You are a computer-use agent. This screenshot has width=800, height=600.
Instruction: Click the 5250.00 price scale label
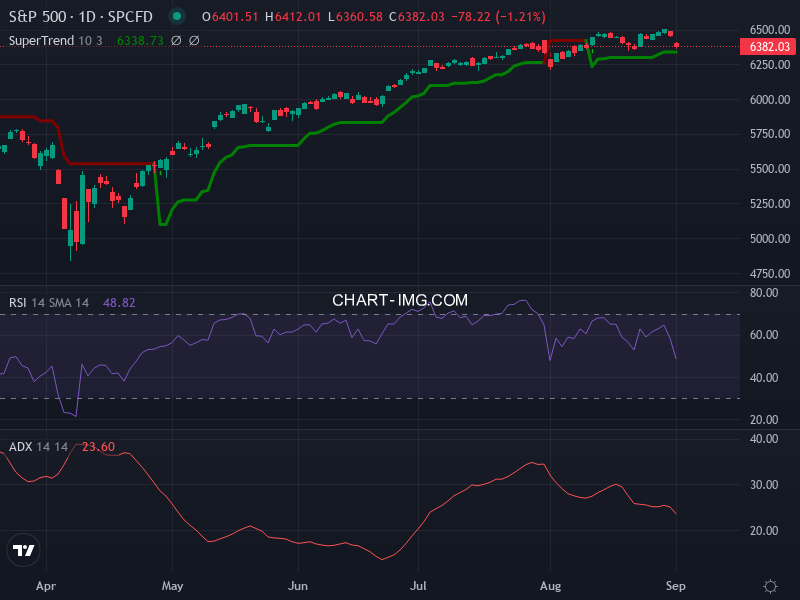click(770, 204)
